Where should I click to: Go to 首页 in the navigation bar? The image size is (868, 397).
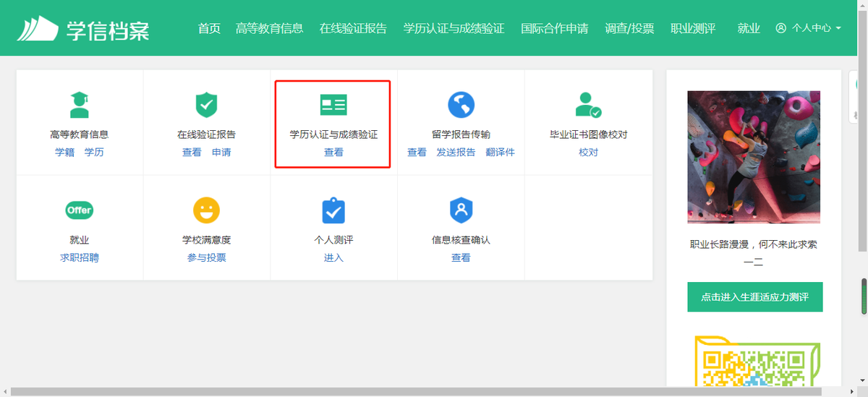click(x=209, y=28)
